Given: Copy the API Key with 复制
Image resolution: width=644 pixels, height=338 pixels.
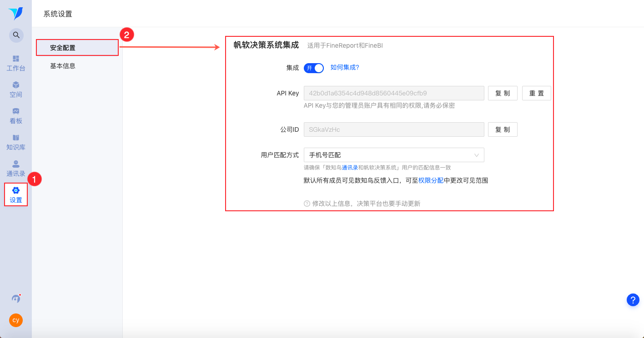Looking at the screenshot, I should pos(503,93).
